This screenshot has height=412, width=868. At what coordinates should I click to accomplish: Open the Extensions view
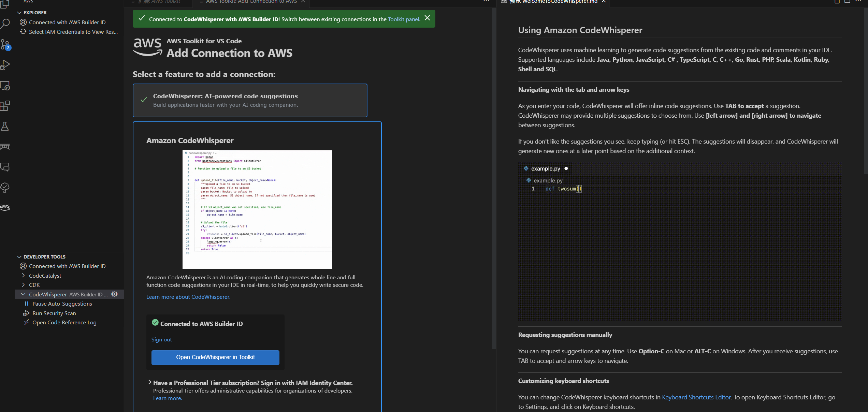[5, 106]
